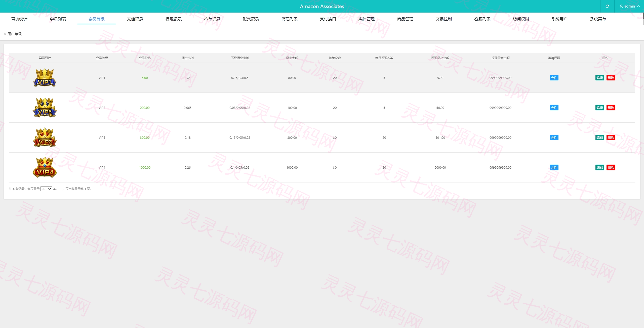
Task: Toggle 允许 invite permission for VIP2
Action: click(x=554, y=108)
